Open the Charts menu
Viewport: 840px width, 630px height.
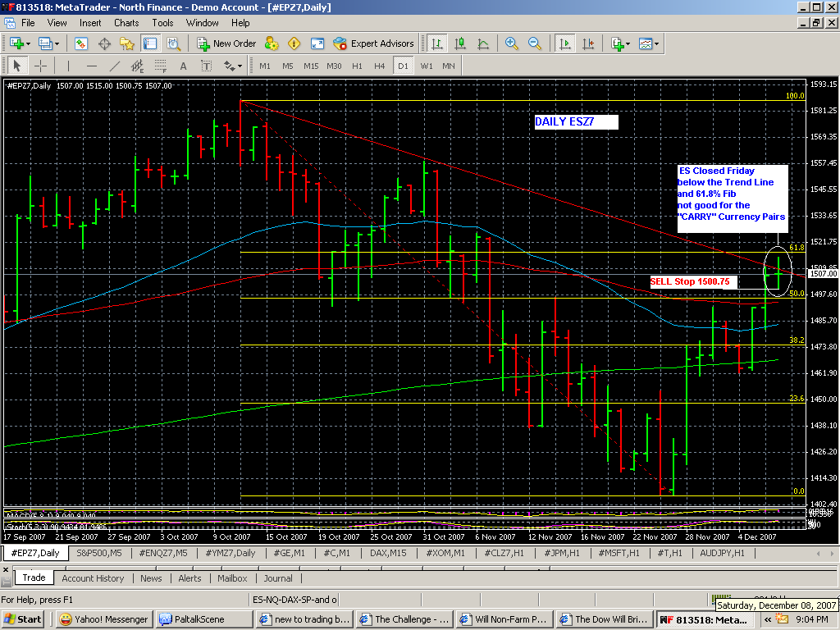(x=126, y=23)
